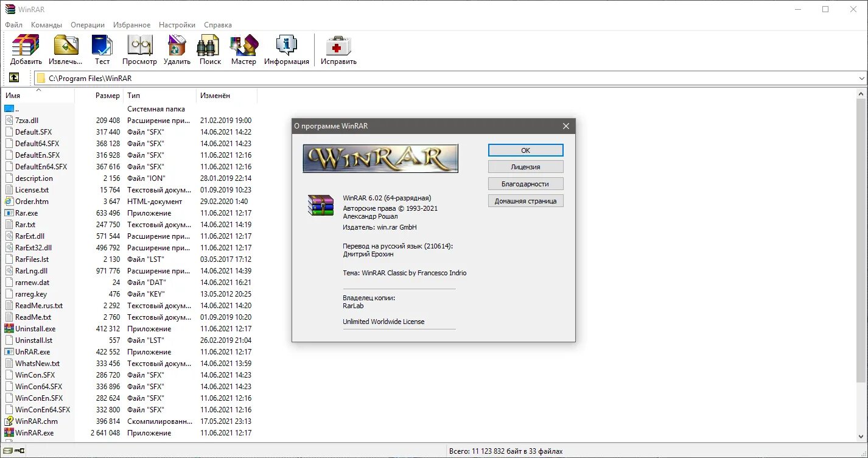Close the О программе WinRAR dialog
Viewport: 868px width, 458px height.
pyautogui.click(x=566, y=126)
